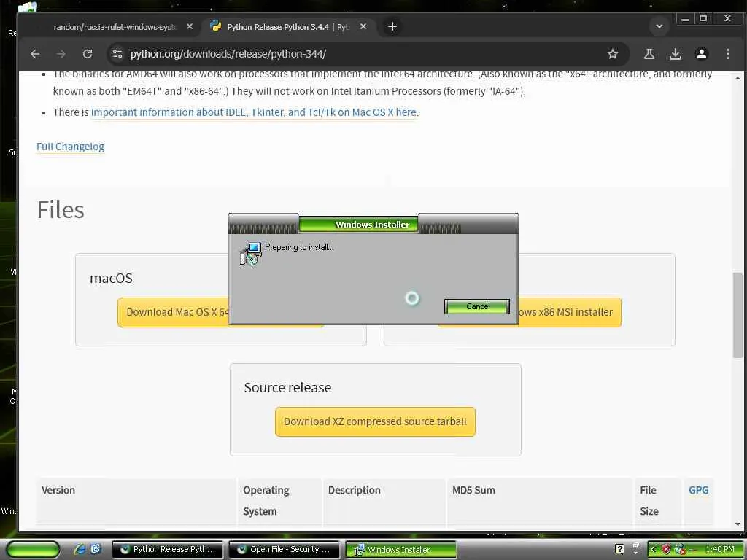Click the "Operating System" column header

pos(266,500)
